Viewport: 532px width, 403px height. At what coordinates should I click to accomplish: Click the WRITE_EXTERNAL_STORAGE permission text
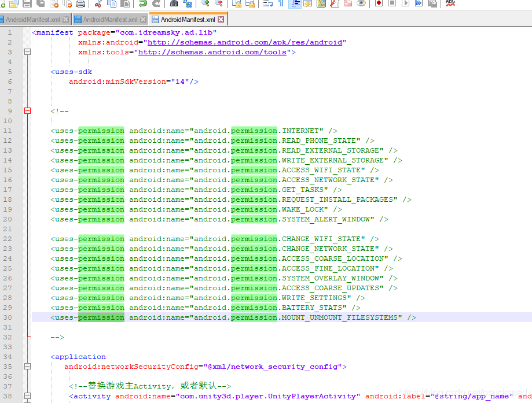[x=333, y=160]
